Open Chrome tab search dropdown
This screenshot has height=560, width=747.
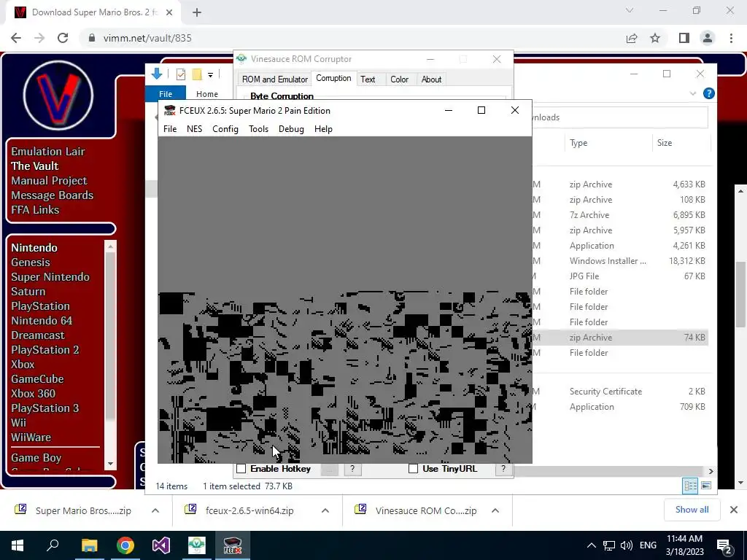tap(630, 10)
